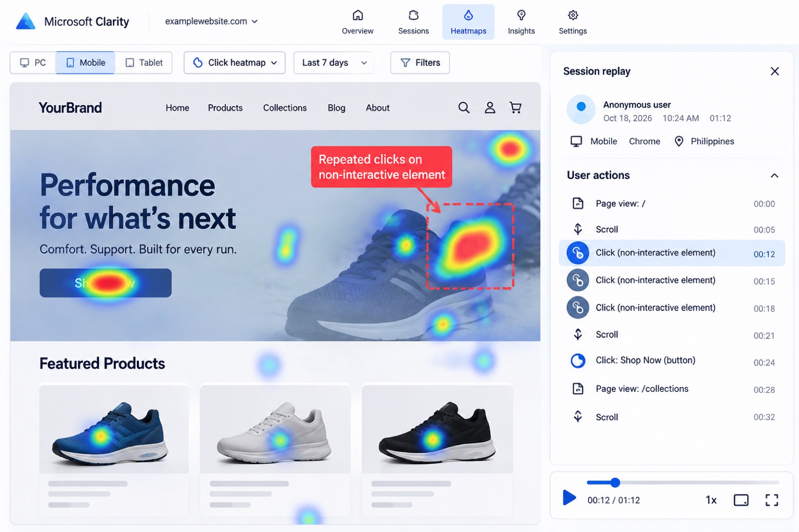Click the search icon in YourBrand header
Viewport: 799px width, 532px height.
464,108
